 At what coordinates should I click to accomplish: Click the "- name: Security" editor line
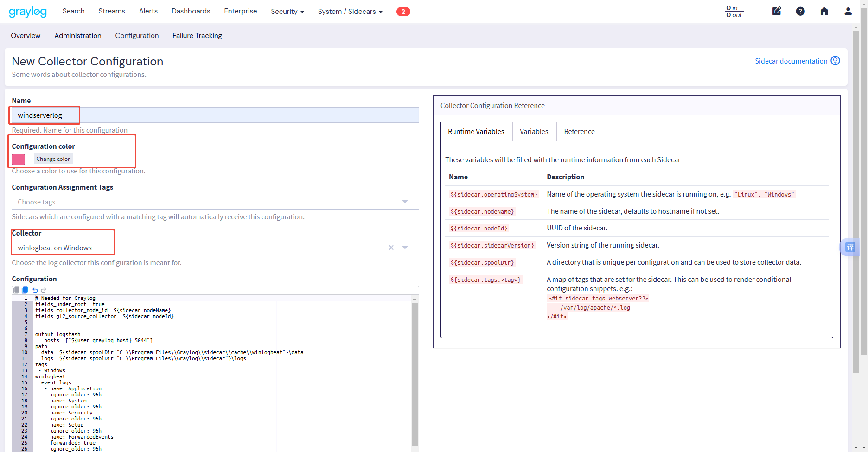[68, 413]
